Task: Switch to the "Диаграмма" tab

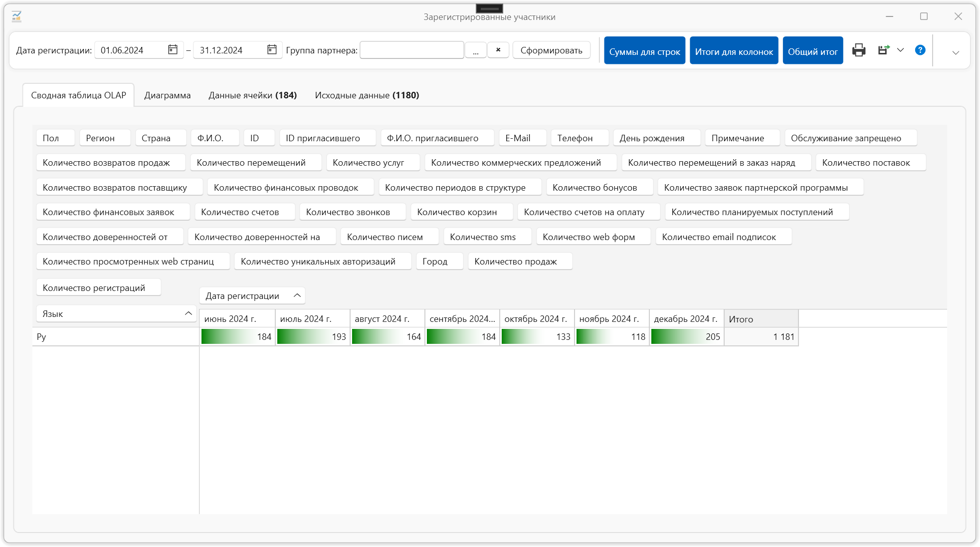Action: (x=167, y=95)
